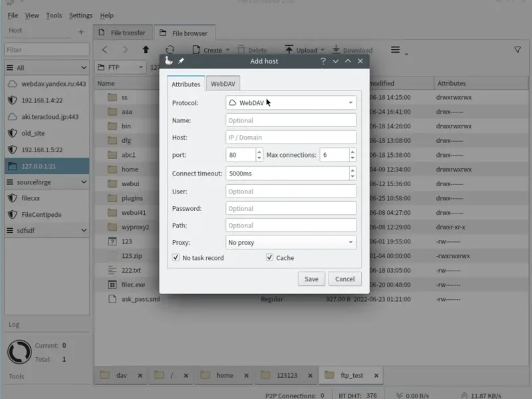Open the FTP path dropdown
The height and width of the screenshot is (399, 532).
[x=121, y=68]
